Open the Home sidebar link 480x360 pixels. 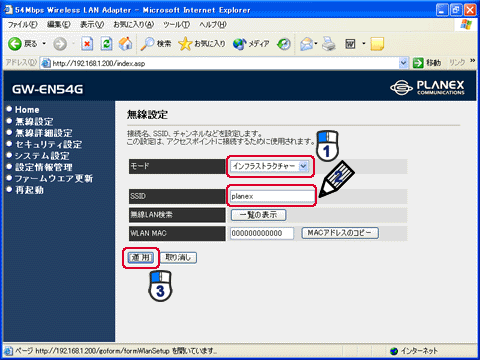pos(27,110)
